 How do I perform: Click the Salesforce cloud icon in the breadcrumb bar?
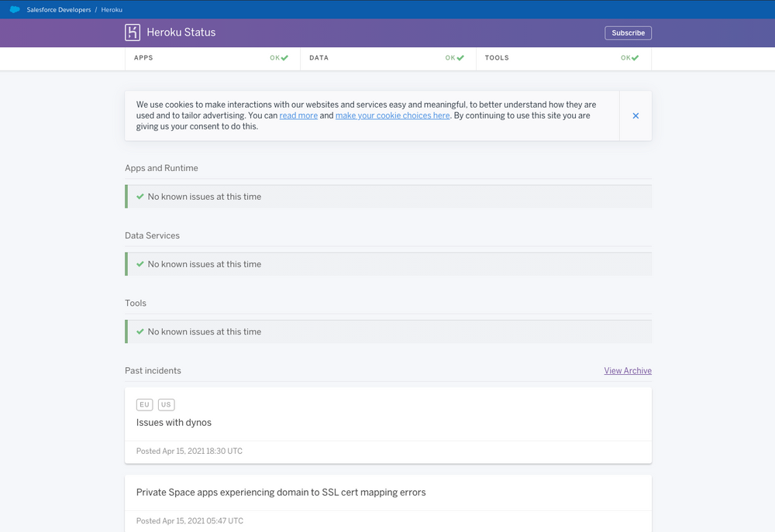[x=13, y=9]
